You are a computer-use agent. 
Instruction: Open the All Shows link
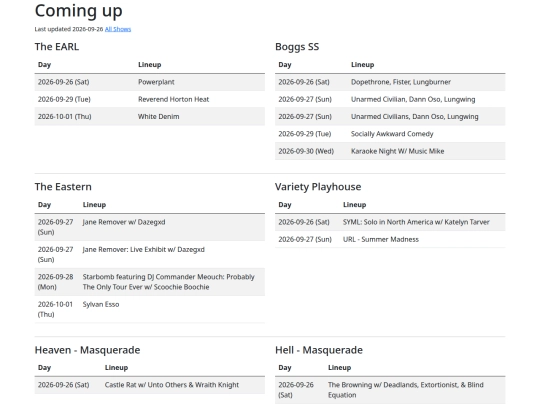coord(118,29)
